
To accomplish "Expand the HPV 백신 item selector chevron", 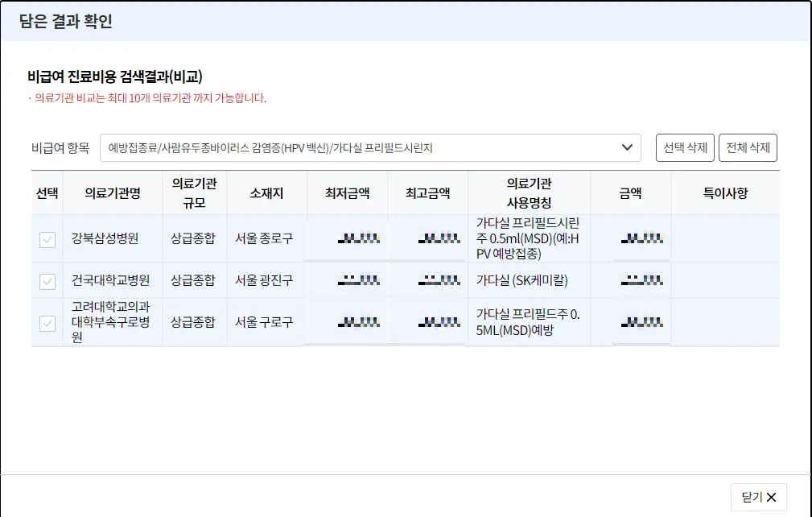I will coord(629,147).
